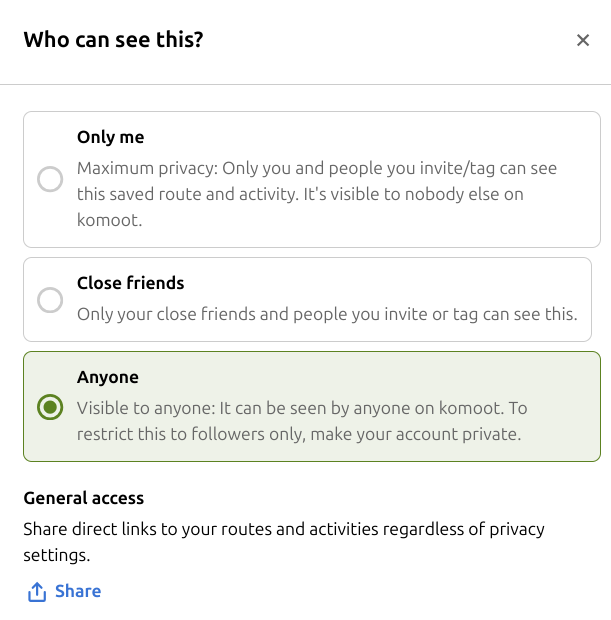Click the 'General access' heading
Viewport: 611px width, 620px height.
pyautogui.click(x=83, y=498)
